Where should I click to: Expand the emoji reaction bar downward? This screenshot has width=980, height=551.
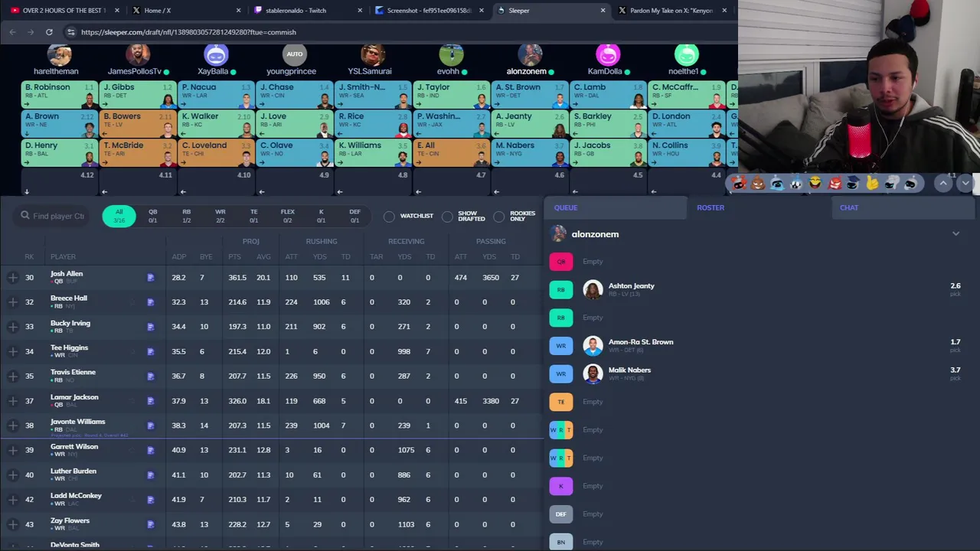tap(965, 183)
